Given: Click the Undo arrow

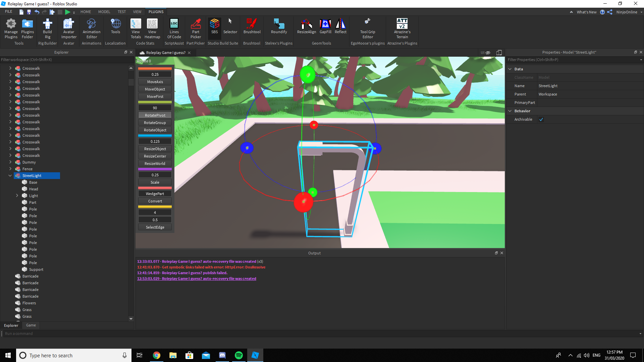Looking at the screenshot, I should 37,12.
